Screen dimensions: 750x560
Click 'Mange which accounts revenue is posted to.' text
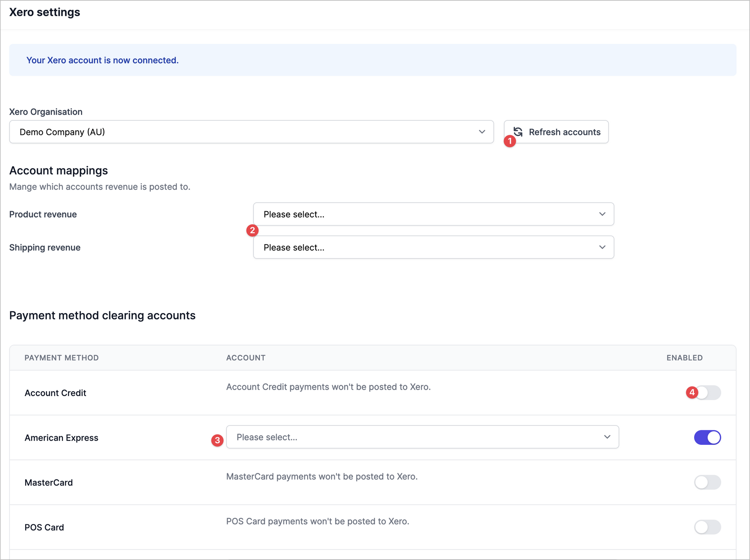click(x=100, y=187)
